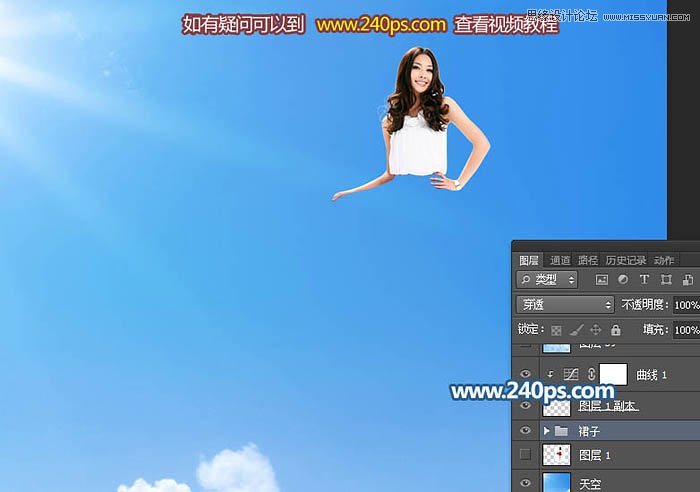The height and width of the screenshot is (492, 700).
Task: Open the 路径 tab
Action: pyautogui.click(x=587, y=260)
